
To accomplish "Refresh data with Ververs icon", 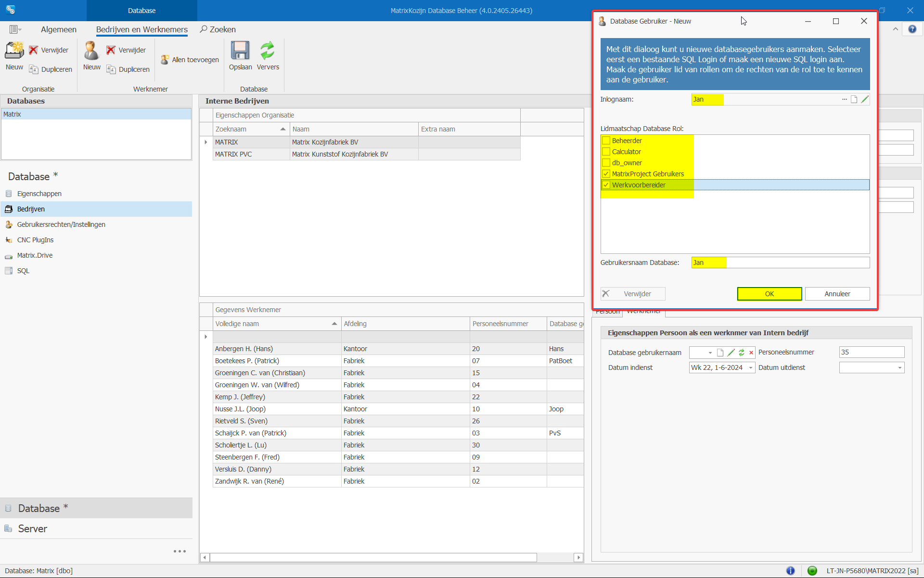I will click(268, 56).
